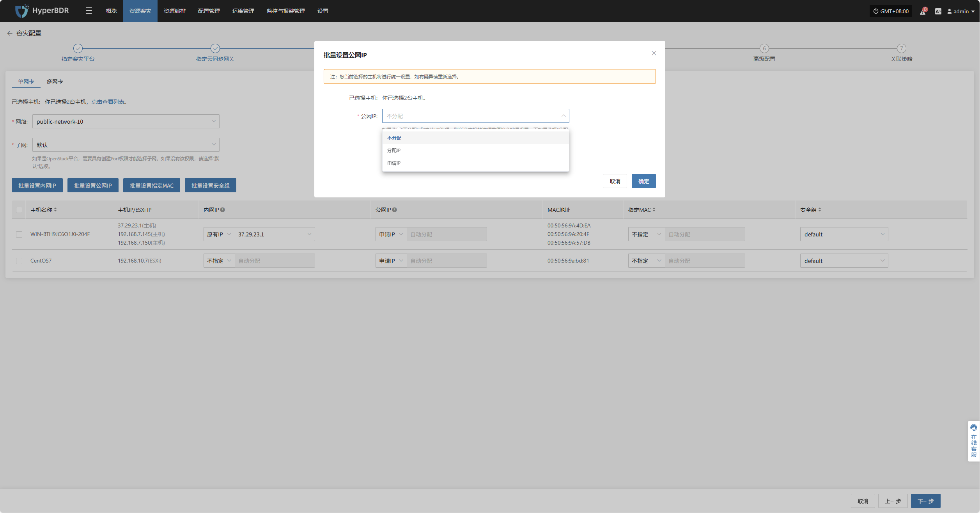Switch to the 多网卡 tab

click(55, 82)
